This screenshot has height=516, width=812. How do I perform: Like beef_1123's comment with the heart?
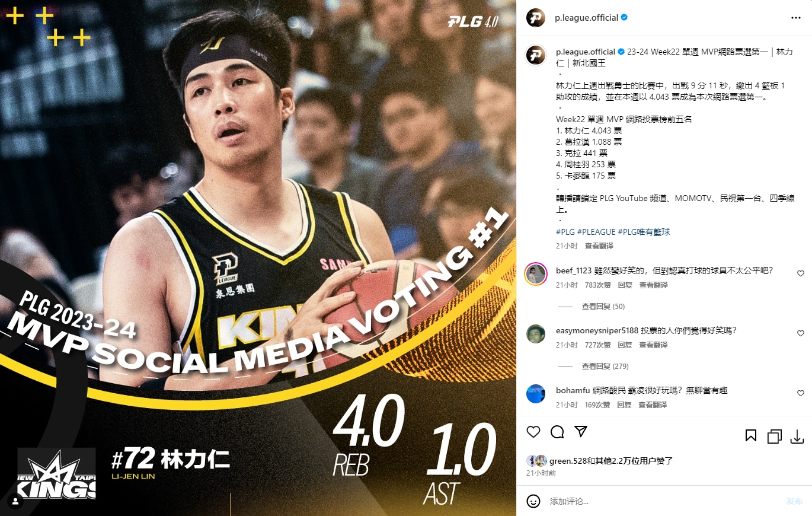coord(801,273)
